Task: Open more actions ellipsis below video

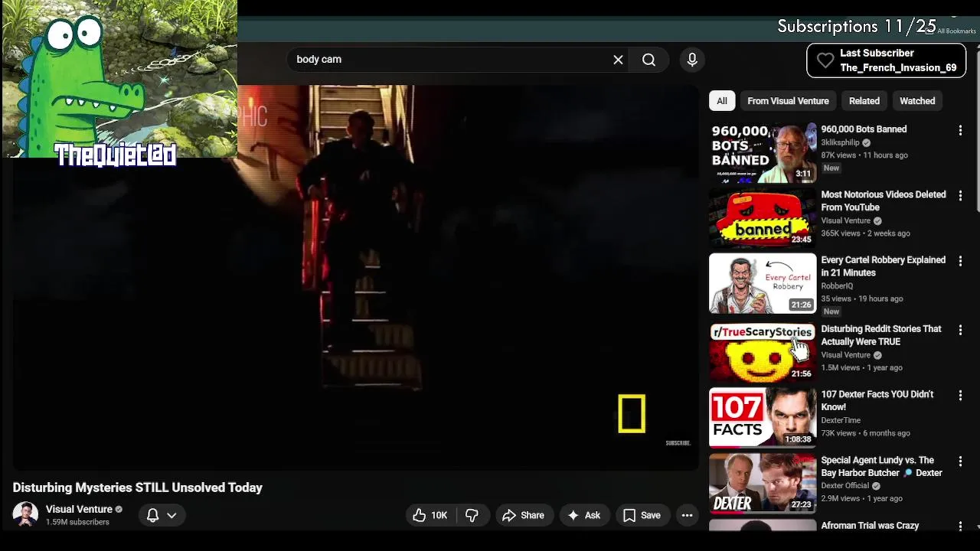Action: [688, 516]
